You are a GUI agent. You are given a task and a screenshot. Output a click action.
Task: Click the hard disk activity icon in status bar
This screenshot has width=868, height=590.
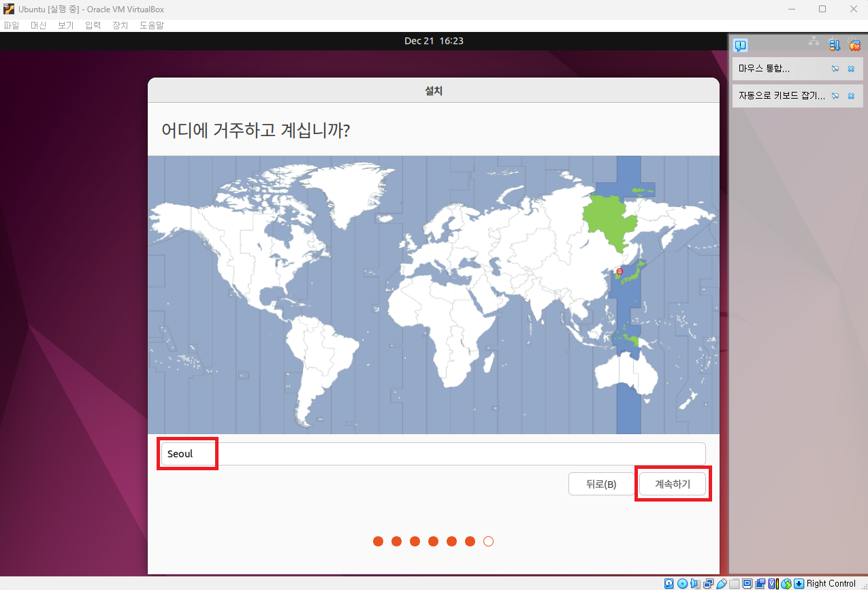tap(669, 583)
